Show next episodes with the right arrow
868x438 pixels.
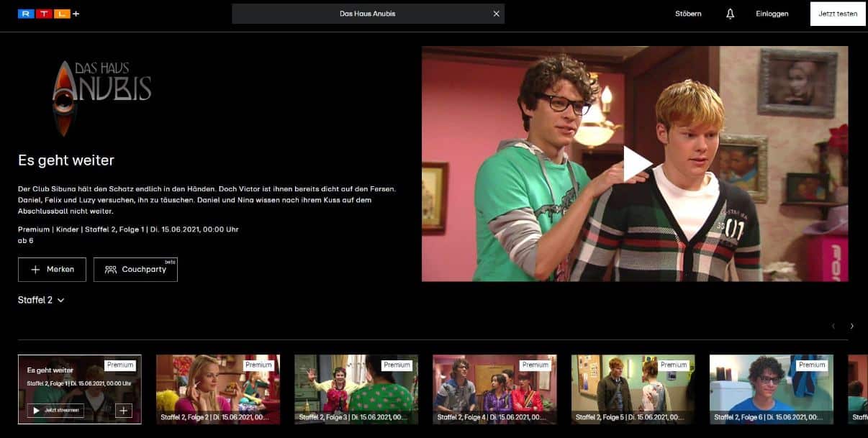[852, 326]
